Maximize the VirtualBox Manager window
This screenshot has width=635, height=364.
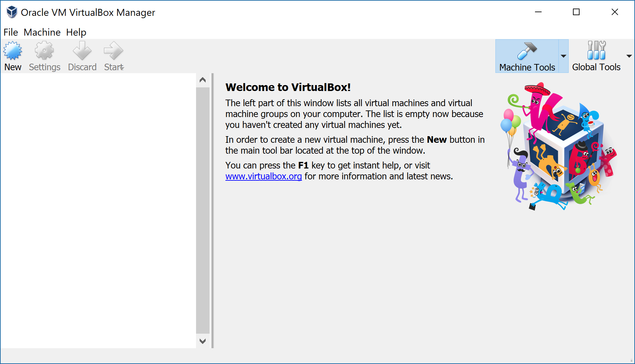click(x=576, y=12)
